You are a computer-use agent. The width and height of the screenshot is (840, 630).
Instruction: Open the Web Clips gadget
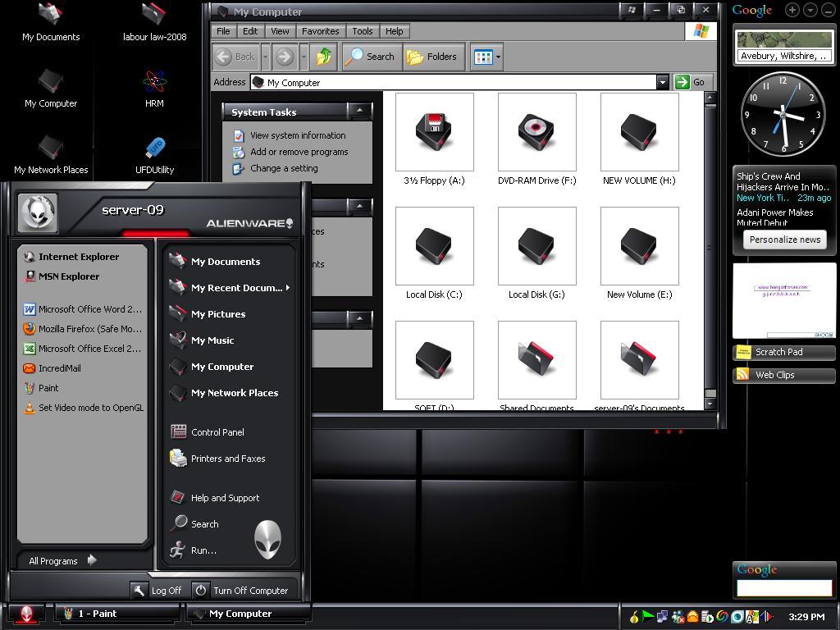point(783,374)
